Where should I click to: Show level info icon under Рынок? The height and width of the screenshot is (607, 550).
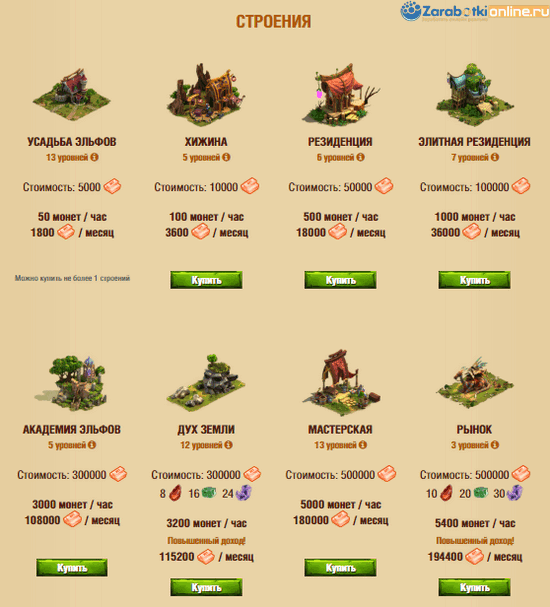pyautogui.click(x=495, y=445)
